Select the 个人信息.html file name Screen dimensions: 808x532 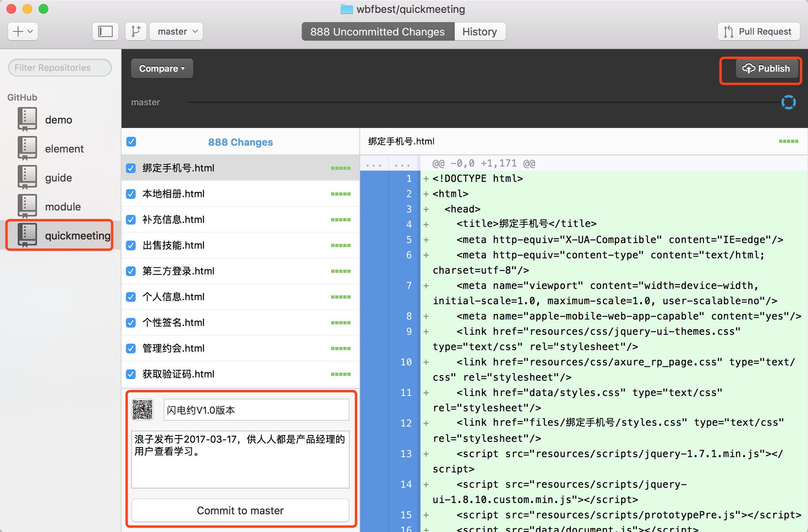[x=173, y=297]
